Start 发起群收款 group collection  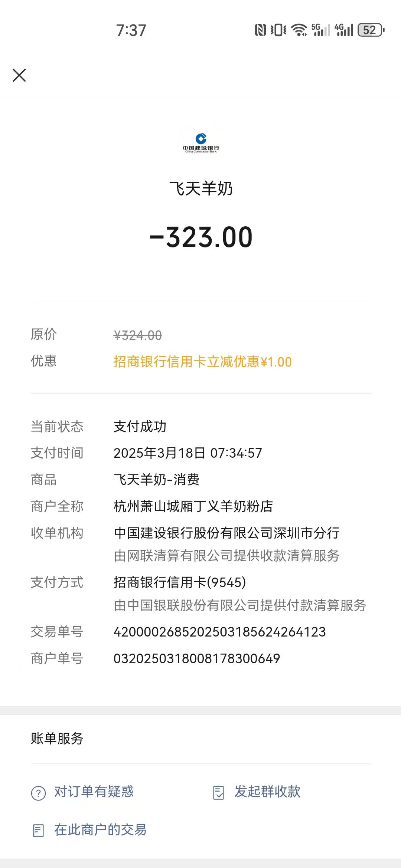tap(267, 792)
